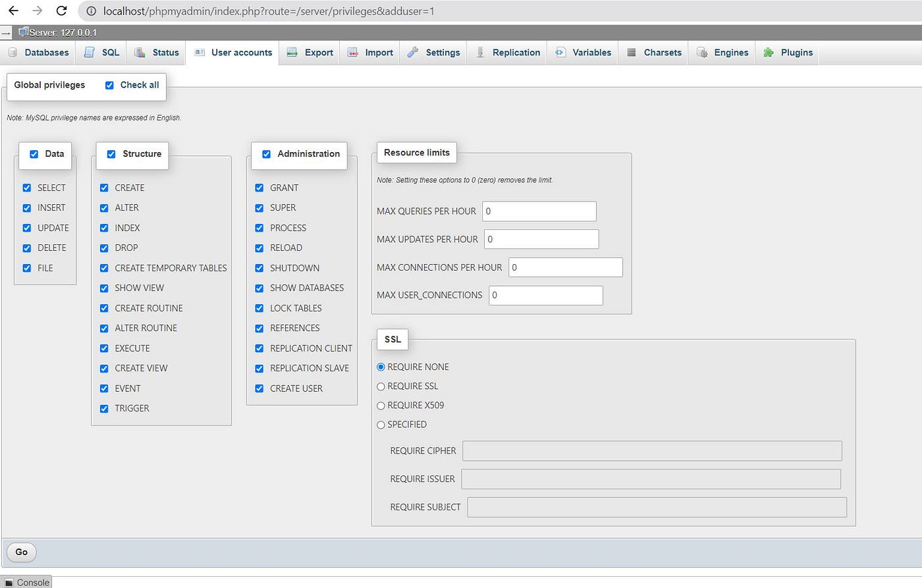Uncheck the SHUTDOWN privilege
Image resolution: width=922 pixels, height=588 pixels.
[259, 268]
